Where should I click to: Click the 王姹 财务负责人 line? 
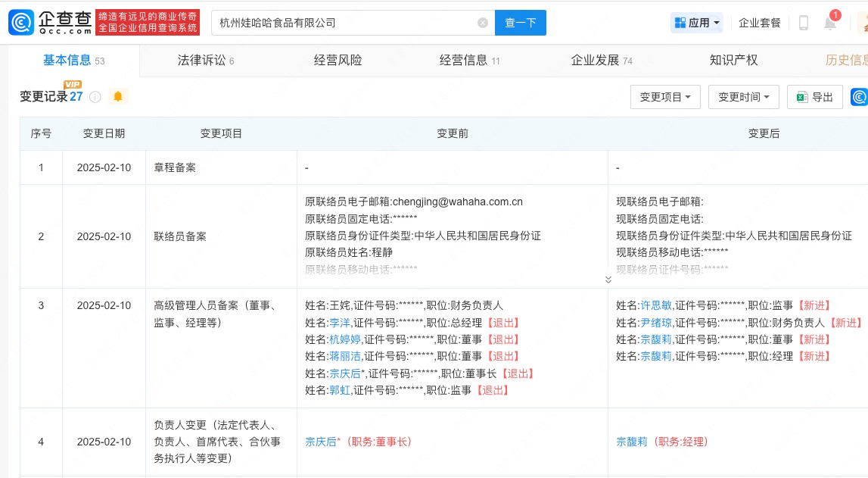click(x=404, y=305)
